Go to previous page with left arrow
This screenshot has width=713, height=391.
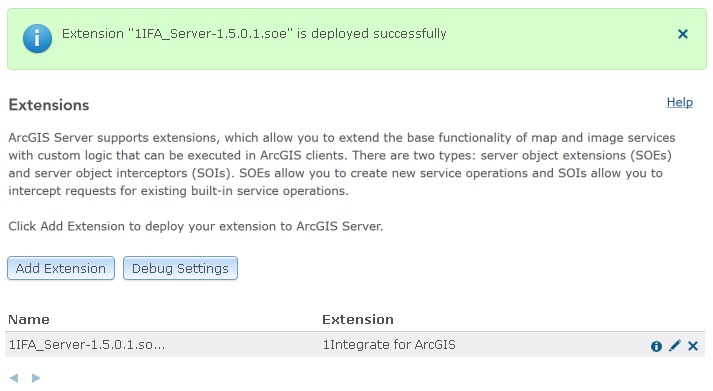coord(14,378)
